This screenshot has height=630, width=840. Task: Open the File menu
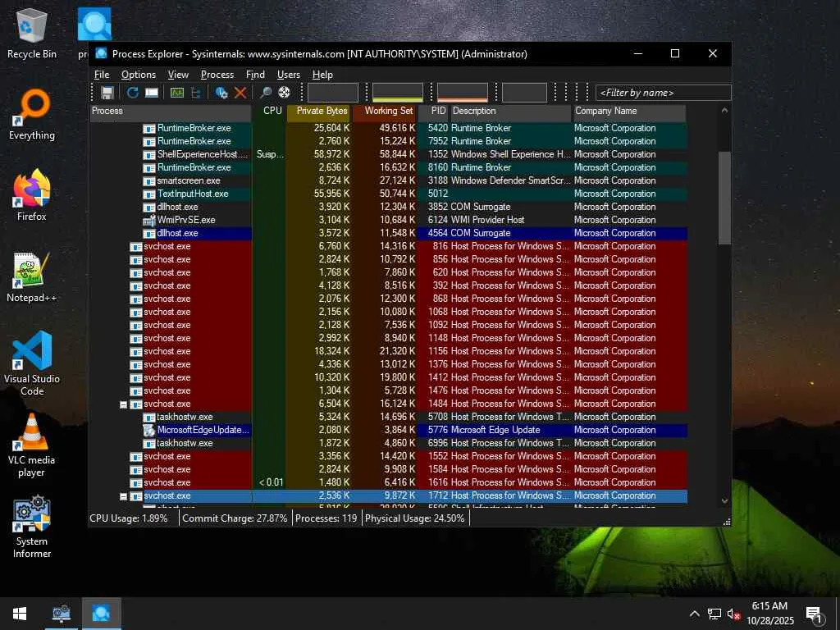pos(102,75)
